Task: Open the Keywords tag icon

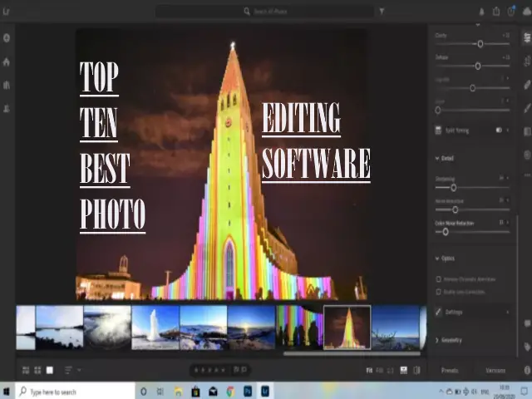Action: click(527, 347)
